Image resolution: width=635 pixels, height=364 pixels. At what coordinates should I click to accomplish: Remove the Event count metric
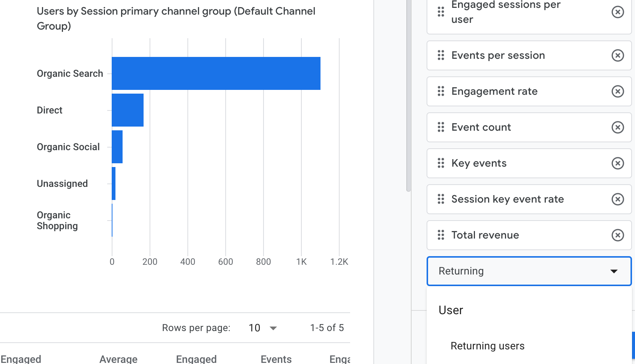[617, 127]
